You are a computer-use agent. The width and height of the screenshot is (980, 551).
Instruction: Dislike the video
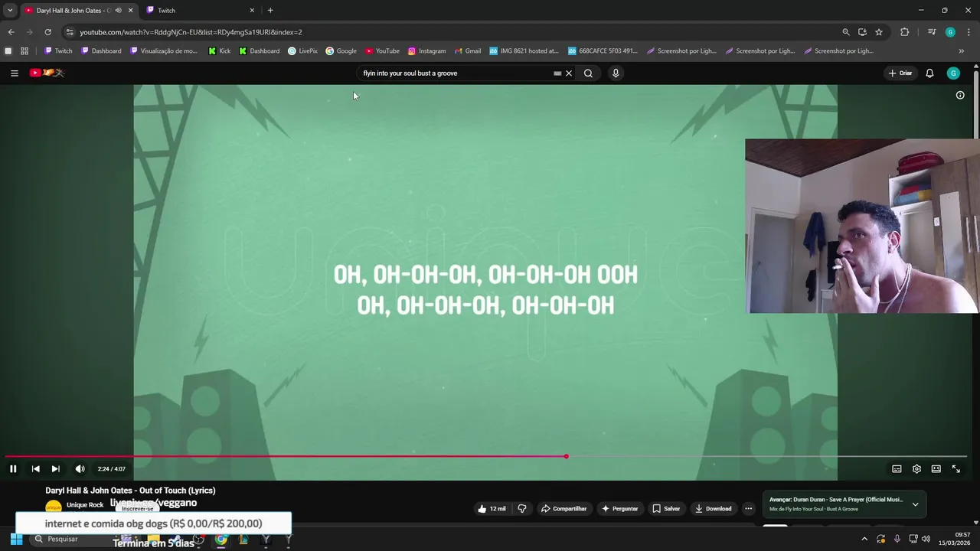click(x=522, y=509)
